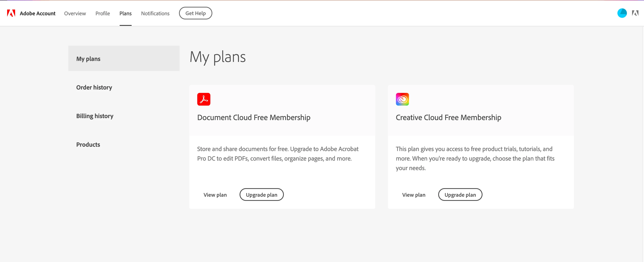
Task: Click the gray Adobe icon at top right
Action: pos(635,13)
